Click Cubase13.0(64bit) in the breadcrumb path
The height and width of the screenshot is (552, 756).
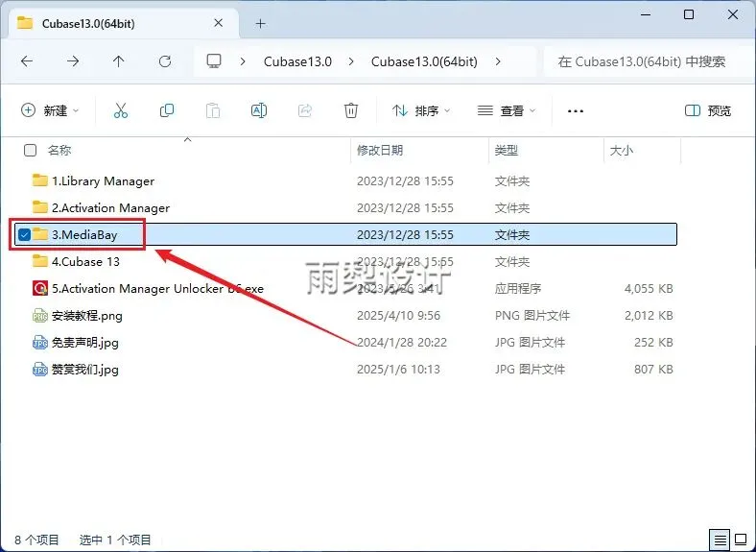coord(424,61)
